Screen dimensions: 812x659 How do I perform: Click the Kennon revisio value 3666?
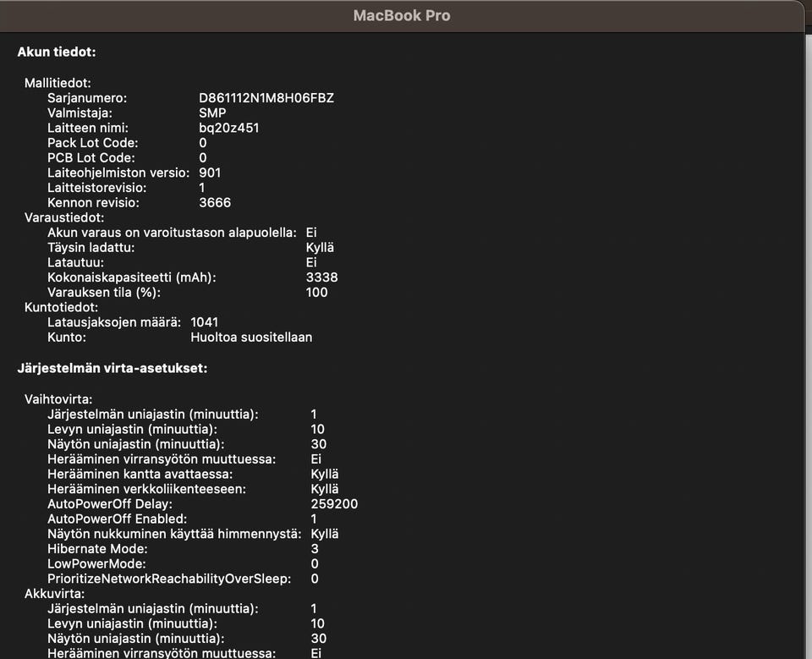215,202
